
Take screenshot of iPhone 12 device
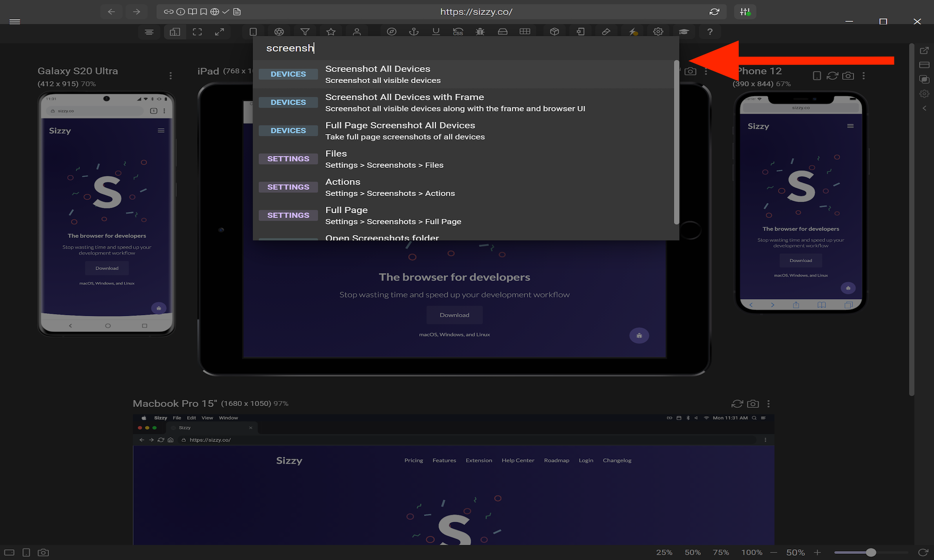[848, 76]
